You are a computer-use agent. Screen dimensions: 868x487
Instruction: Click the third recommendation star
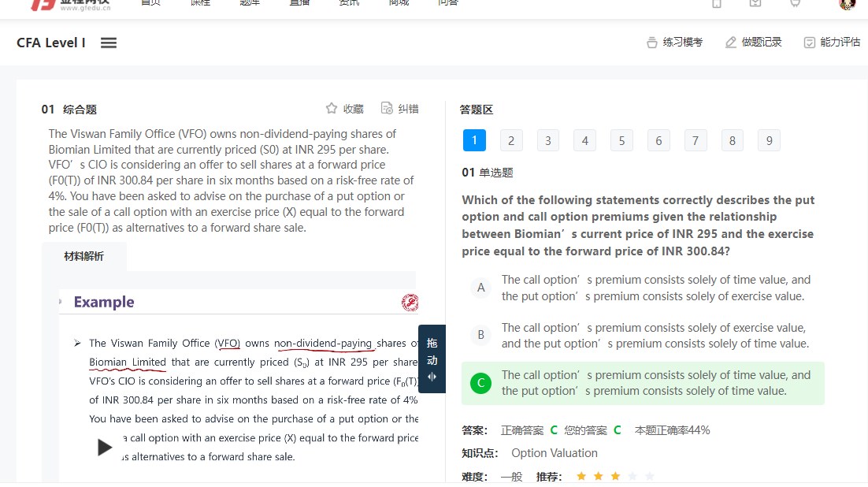coord(616,476)
